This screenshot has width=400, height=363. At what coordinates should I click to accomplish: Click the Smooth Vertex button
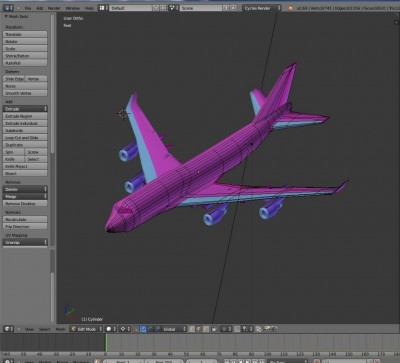(25, 93)
